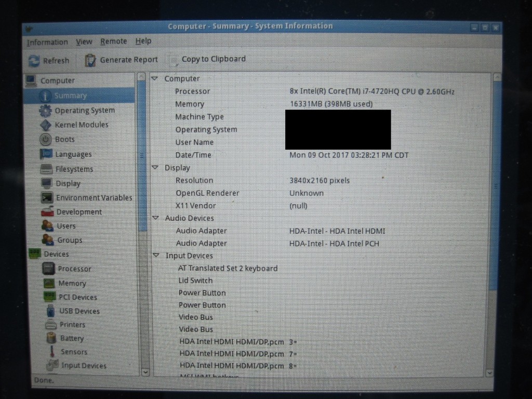This screenshot has height=399, width=532.
Task: Select the Environment Variables tree label
Action: coord(95,198)
